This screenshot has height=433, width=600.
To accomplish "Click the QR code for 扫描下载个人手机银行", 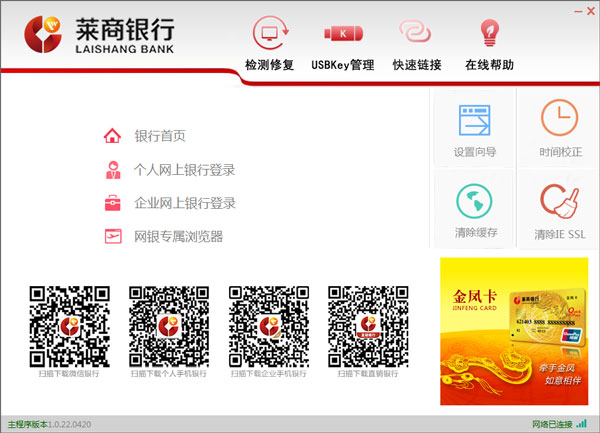I will 169,326.
